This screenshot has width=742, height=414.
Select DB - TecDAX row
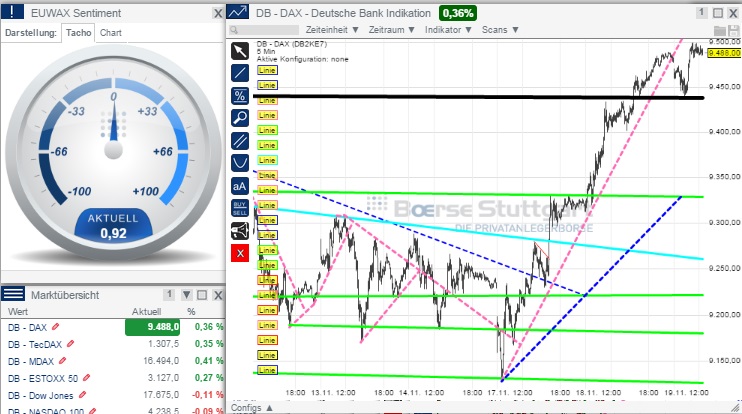(x=113, y=344)
